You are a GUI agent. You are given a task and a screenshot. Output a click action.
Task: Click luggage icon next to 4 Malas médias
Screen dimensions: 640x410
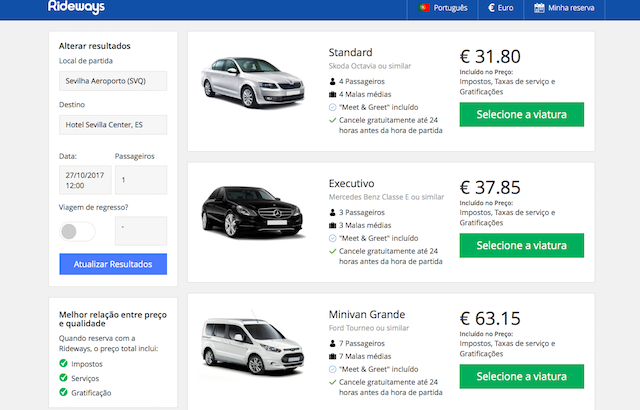point(332,95)
